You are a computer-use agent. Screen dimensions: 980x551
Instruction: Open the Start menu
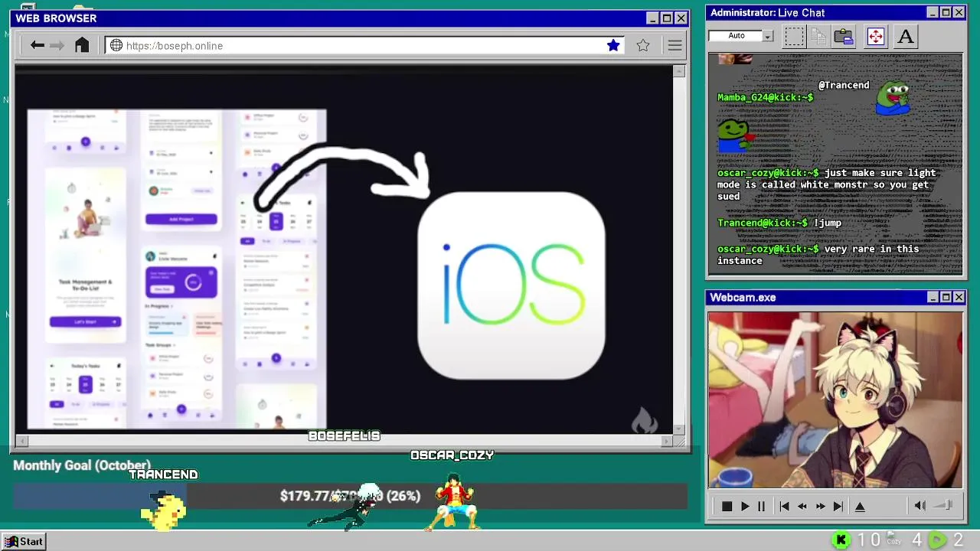(x=24, y=542)
